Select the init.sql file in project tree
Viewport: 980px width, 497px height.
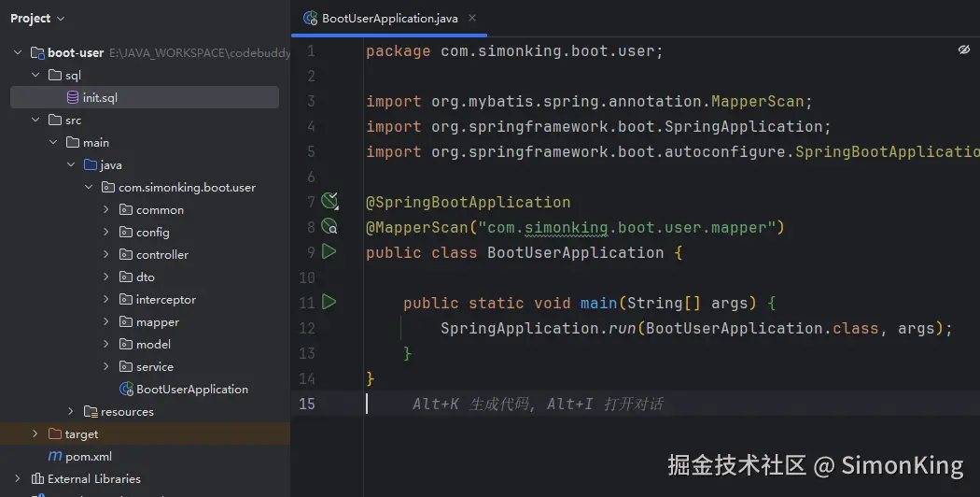click(99, 97)
